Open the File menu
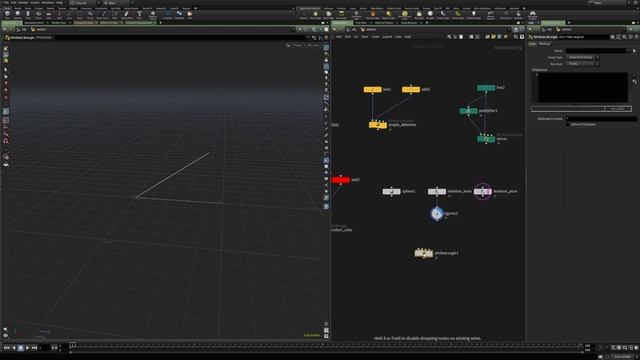Image resolution: width=640 pixels, height=360 pixels. click(6, 3)
